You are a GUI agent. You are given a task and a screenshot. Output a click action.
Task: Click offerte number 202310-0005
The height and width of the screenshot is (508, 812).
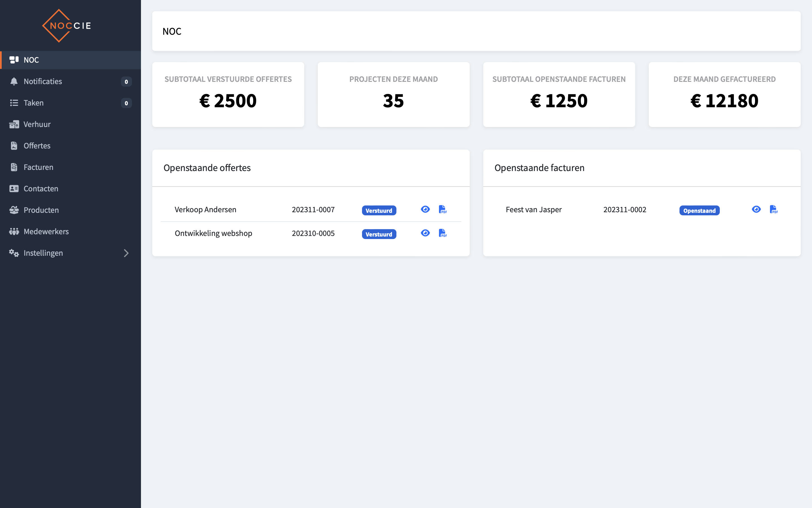(313, 233)
